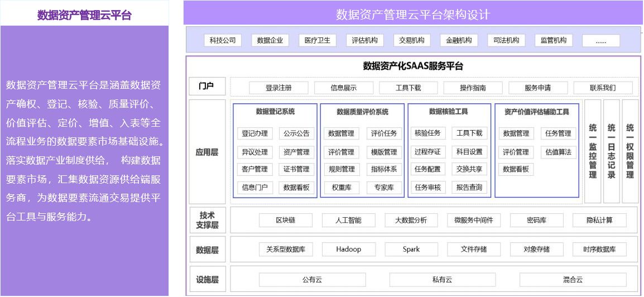The height and width of the screenshot is (297, 644).
Task: Select the 模版管理 box
Action: pos(384,152)
